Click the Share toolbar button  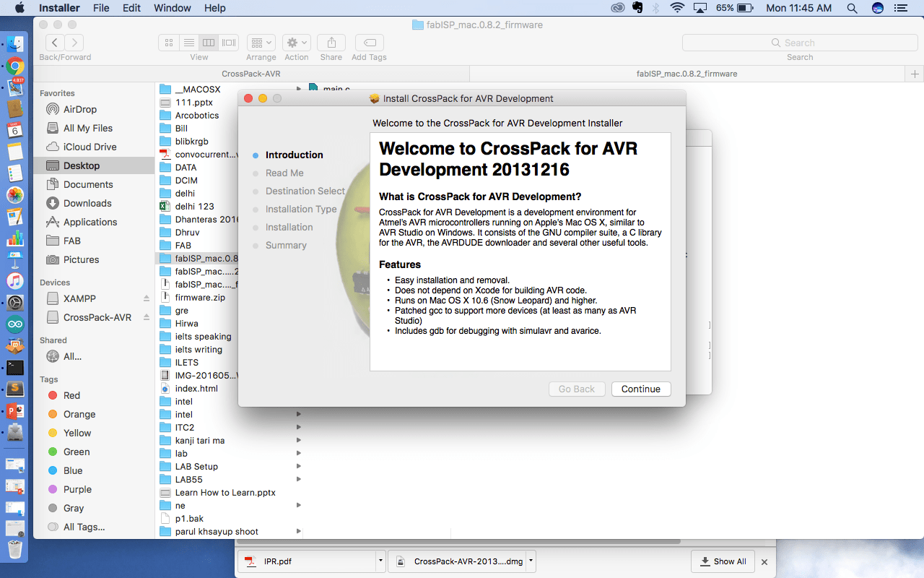click(x=331, y=43)
